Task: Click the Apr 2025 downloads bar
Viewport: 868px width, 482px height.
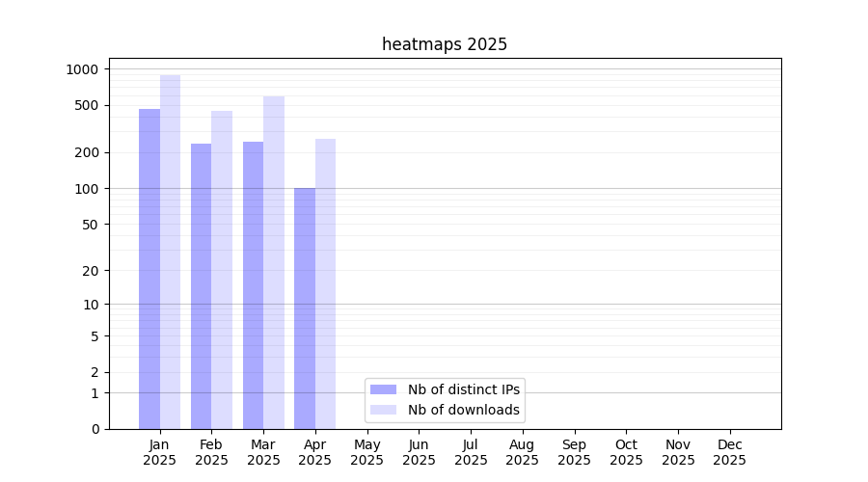Action: coord(325,283)
